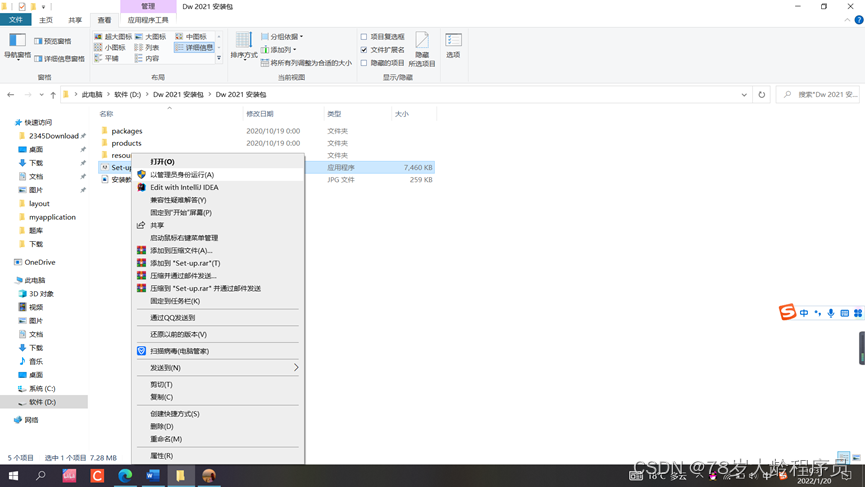The image size is (865, 487).
Task: Click the 隐藏所选项目 button
Action: [x=422, y=49]
